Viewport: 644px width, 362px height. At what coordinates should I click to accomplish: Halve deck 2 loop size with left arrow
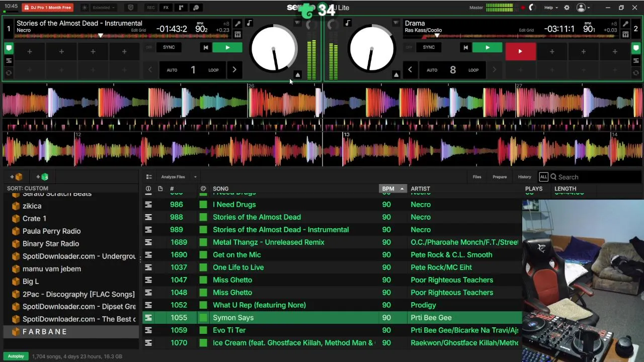click(410, 70)
